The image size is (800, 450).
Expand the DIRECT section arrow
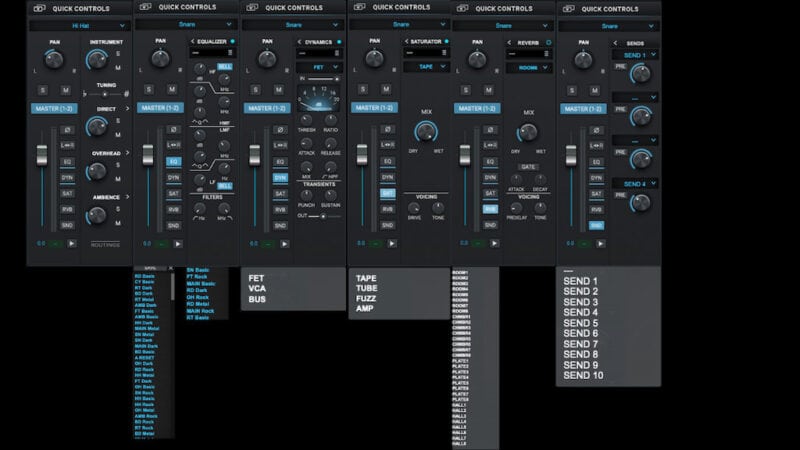tap(128, 109)
